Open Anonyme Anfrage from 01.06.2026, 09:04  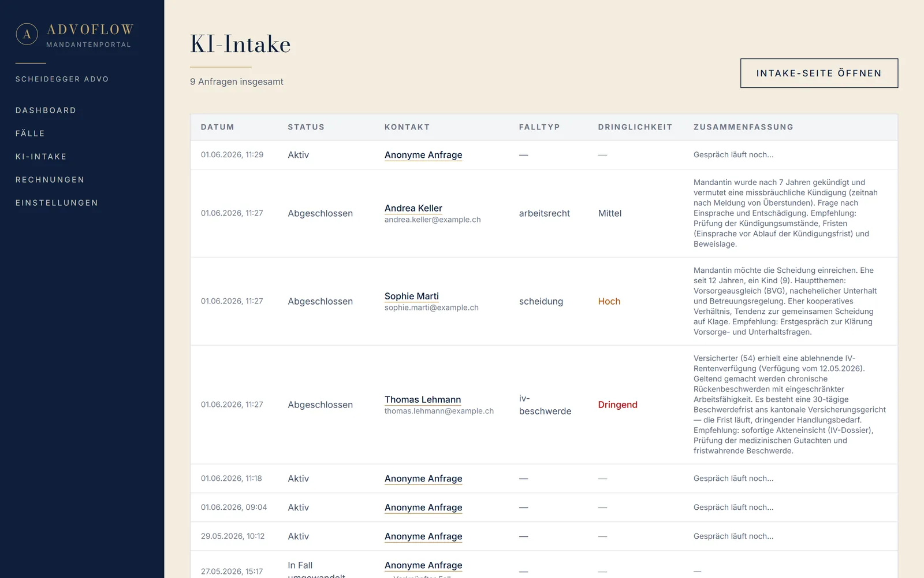423,507
